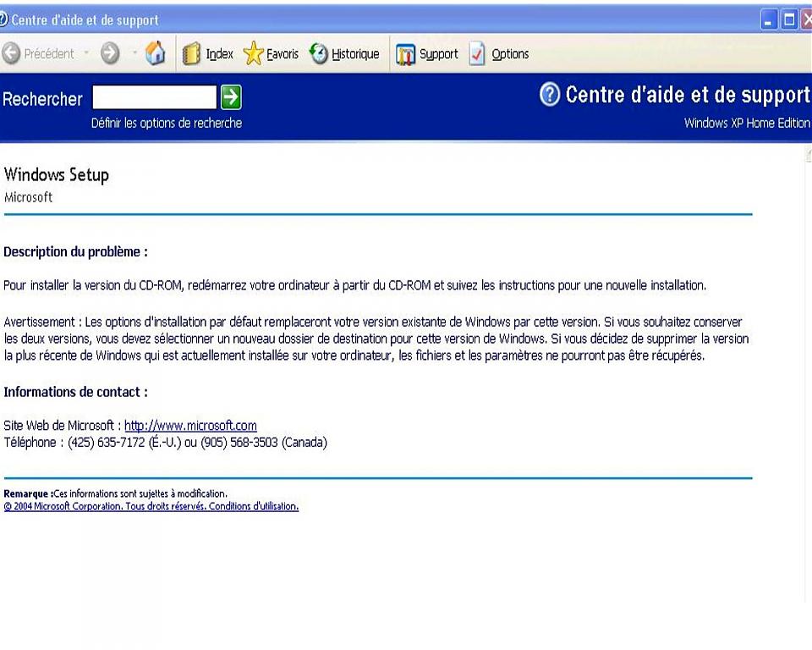The image size is (812, 650).
Task: Select the Description du problème heading
Action: (75, 252)
